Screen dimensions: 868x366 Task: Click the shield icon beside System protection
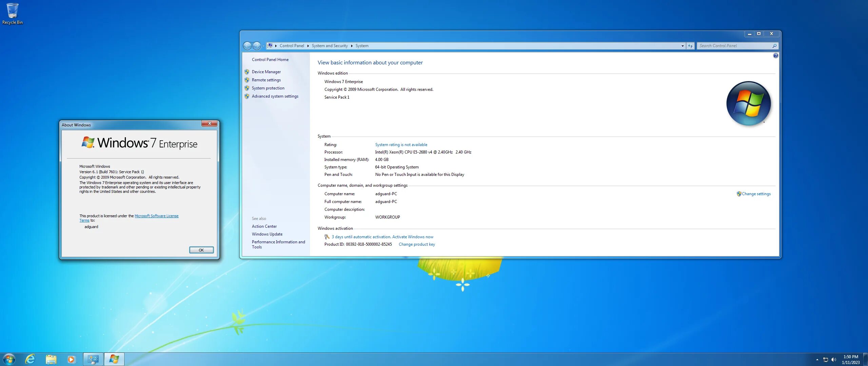click(247, 88)
